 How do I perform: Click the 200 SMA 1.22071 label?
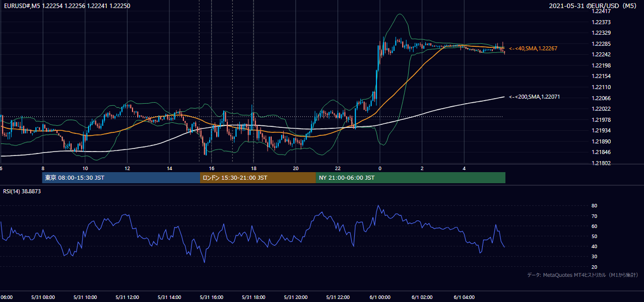534,97
